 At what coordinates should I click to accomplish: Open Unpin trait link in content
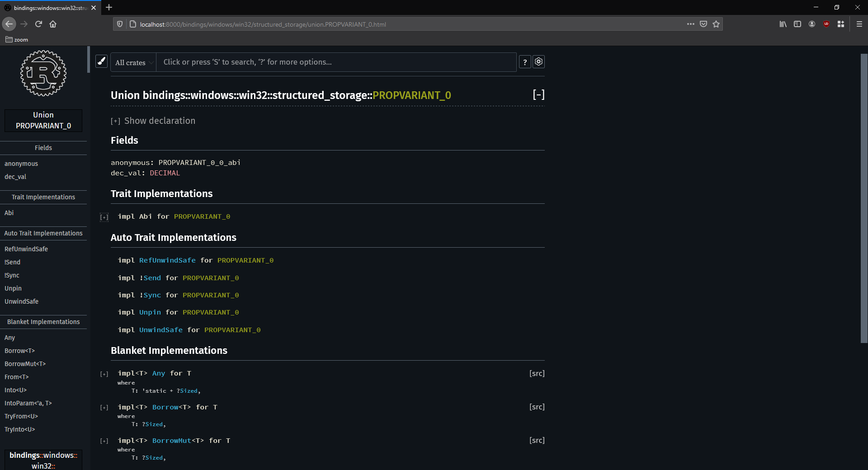coord(150,312)
